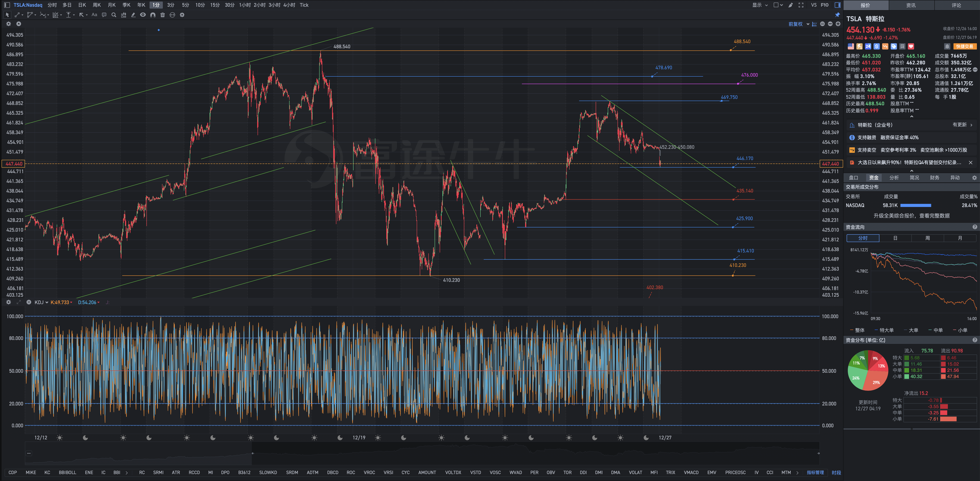The image size is (980, 481).
Task: Click the X,Y coordinate axis icon
Action: click(814, 24)
